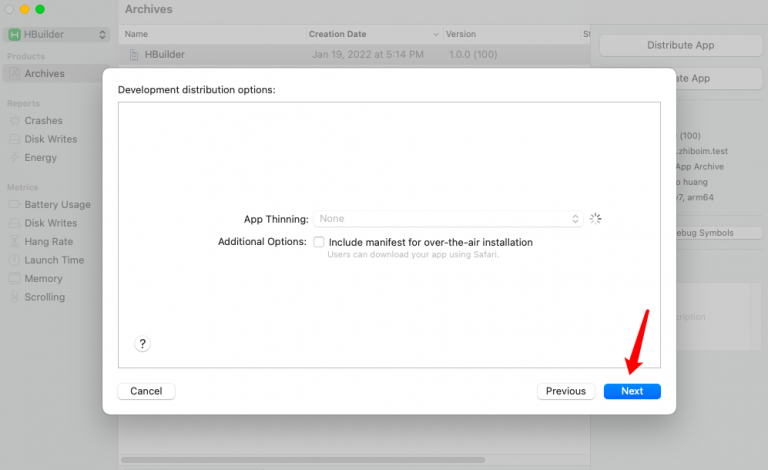Click the Scrolling metrics icon
The image size is (768, 470).
[15, 297]
